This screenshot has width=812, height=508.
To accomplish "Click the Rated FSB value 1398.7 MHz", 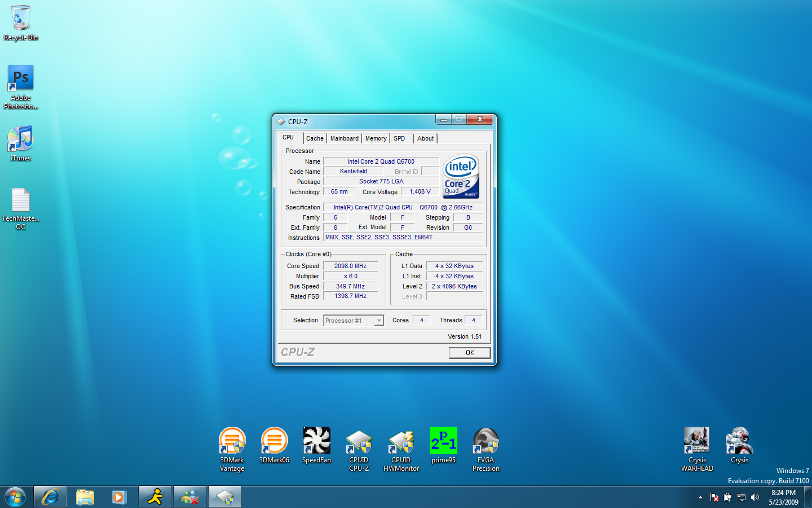I will (x=350, y=296).
